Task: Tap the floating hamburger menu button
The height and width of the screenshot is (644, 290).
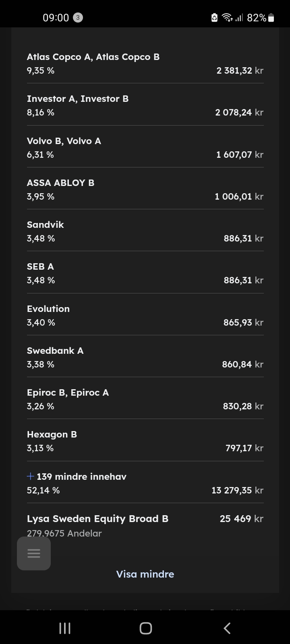Action: click(x=34, y=553)
